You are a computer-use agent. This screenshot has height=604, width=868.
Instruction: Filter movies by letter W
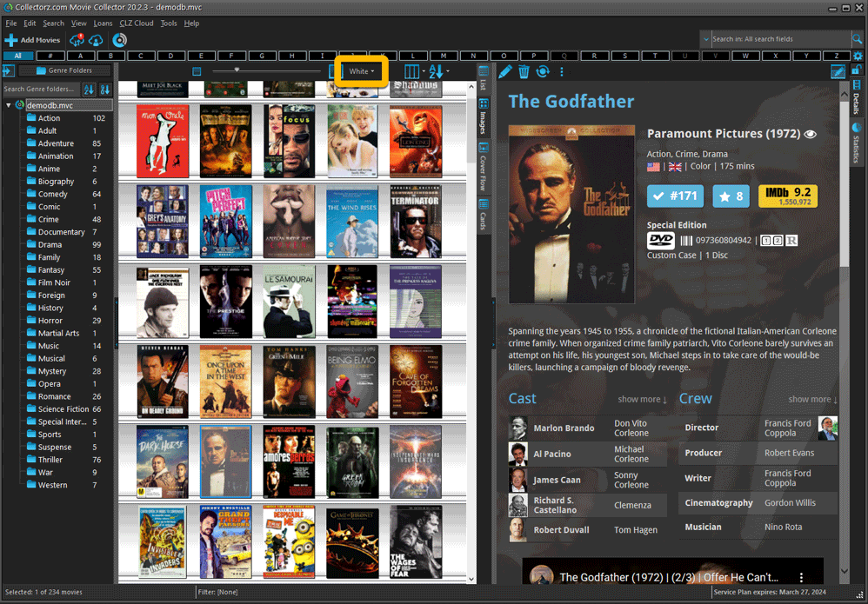(745, 56)
